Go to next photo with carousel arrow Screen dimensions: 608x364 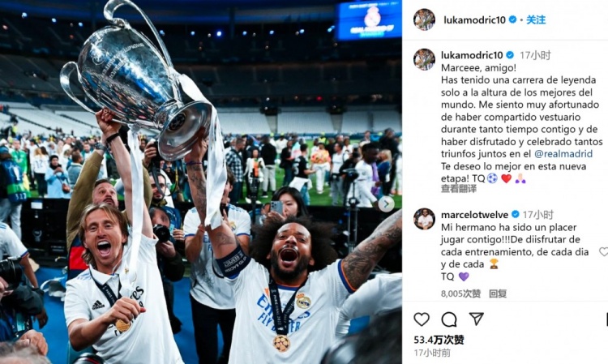coord(386,204)
